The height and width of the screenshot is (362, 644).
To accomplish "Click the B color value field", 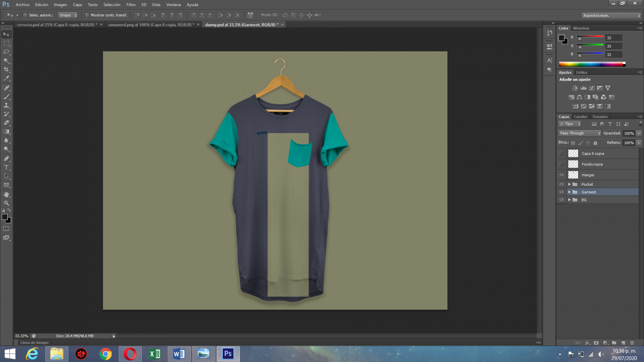I will [x=614, y=54].
